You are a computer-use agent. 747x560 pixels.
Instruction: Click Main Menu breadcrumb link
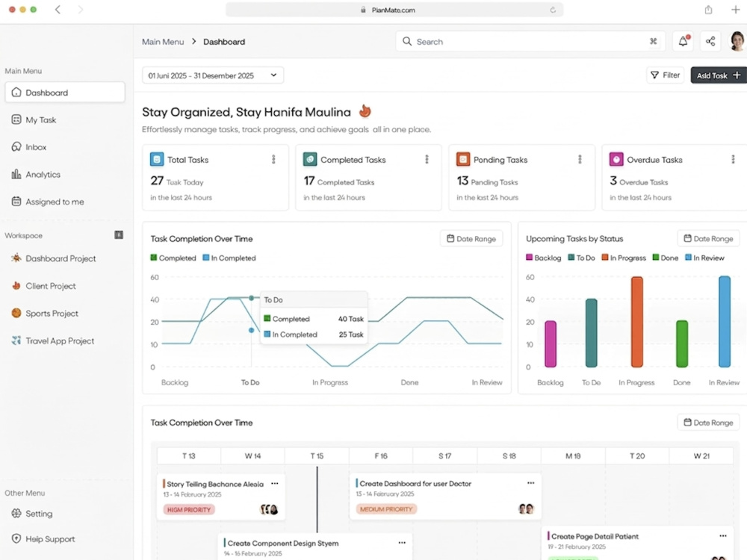point(163,41)
